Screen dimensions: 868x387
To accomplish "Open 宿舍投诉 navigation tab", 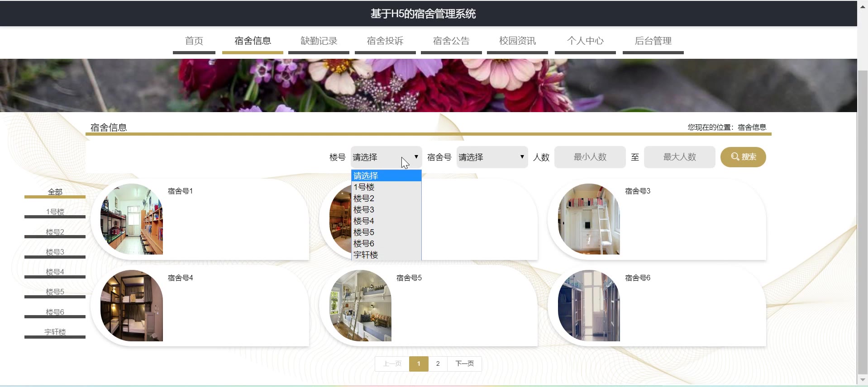I will pyautogui.click(x=385, y=41).
